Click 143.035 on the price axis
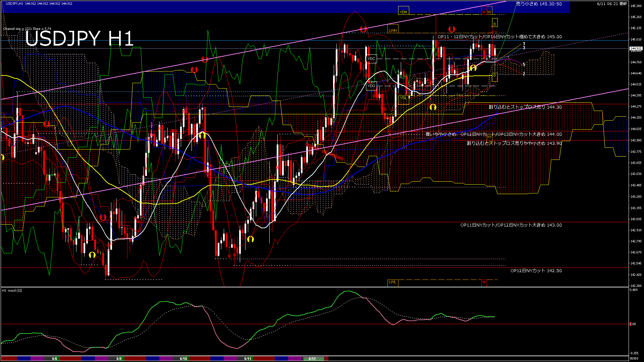The width and height of the screenshot is (644, 362). tap(636, 219)
